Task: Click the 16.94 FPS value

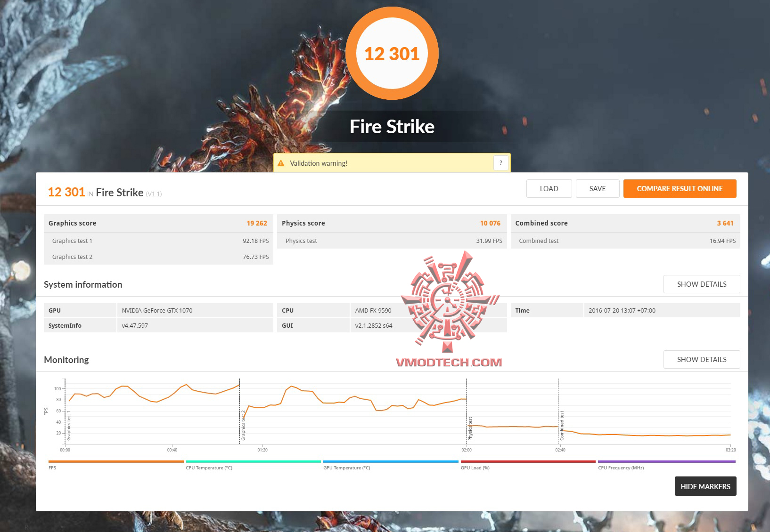Action: 722,241
